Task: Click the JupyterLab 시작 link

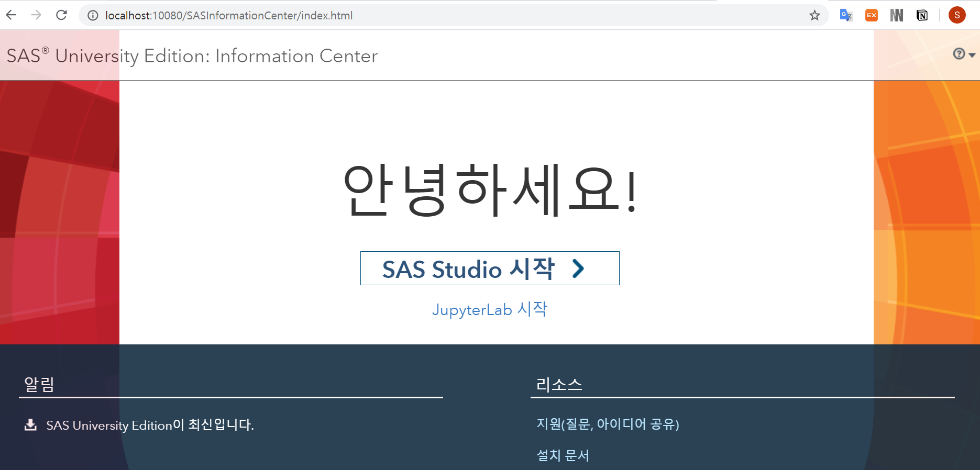Action: 490,309
